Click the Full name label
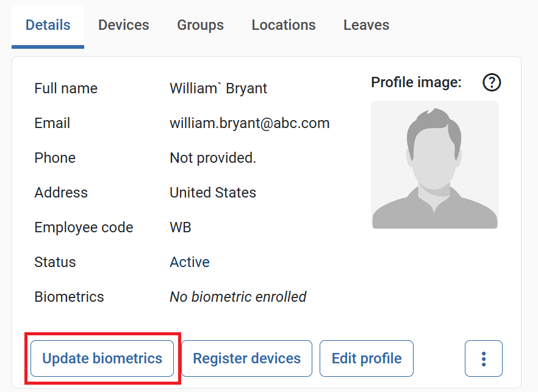The height and width of the screenshot is (392, 538). pyautogui.click(x=65, y=88)
